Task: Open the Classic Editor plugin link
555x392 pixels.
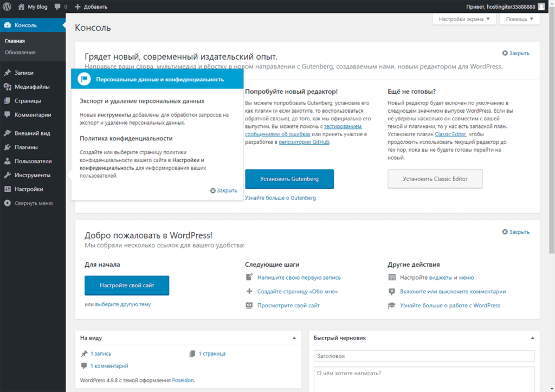Action: coord(450,134)
